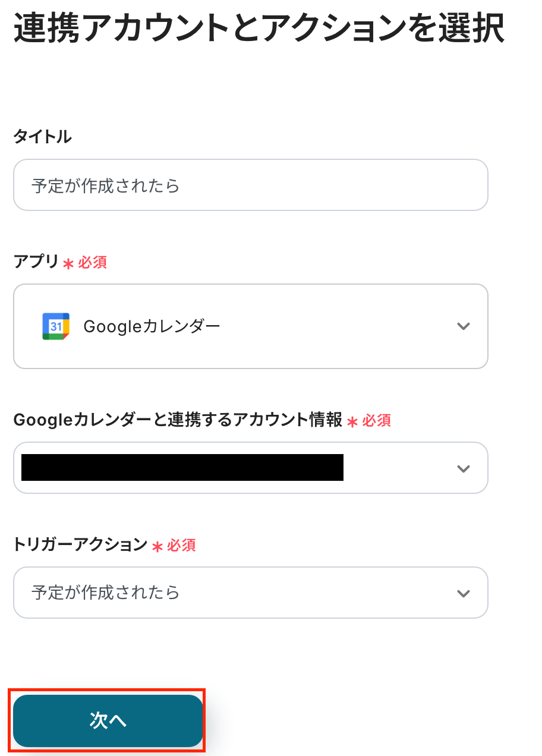Click the 必須 marker beside トリガーアクション
Image resolution: width=542 pixels, height=756 pixels.
(x=181, y=545)
